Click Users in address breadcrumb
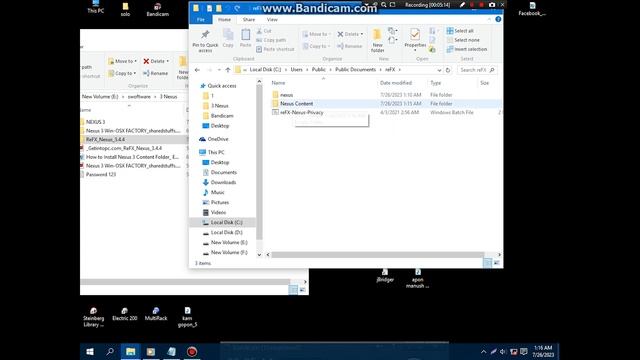The width and height of the screenshot is (640, 360). pyautogui.click(x=296, y=70)
